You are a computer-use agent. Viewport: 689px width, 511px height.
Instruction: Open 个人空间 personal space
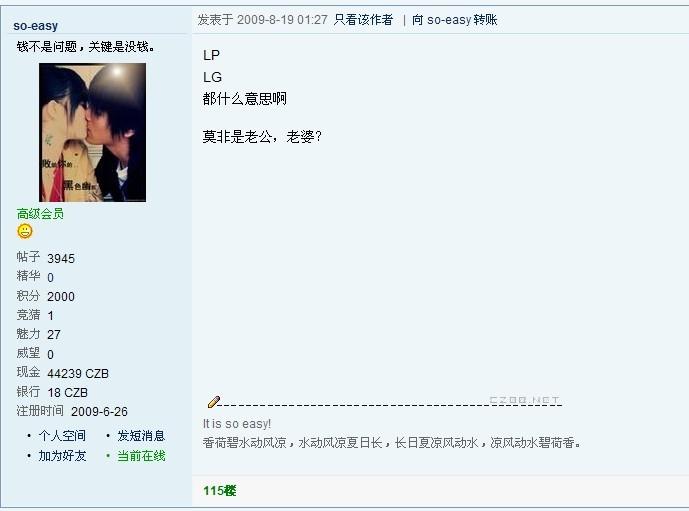coord(62,436)
